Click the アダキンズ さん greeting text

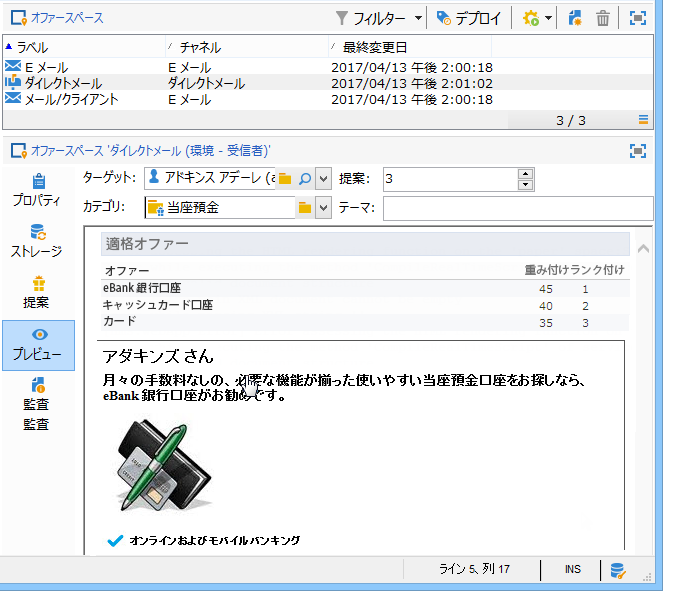(158, 356)
